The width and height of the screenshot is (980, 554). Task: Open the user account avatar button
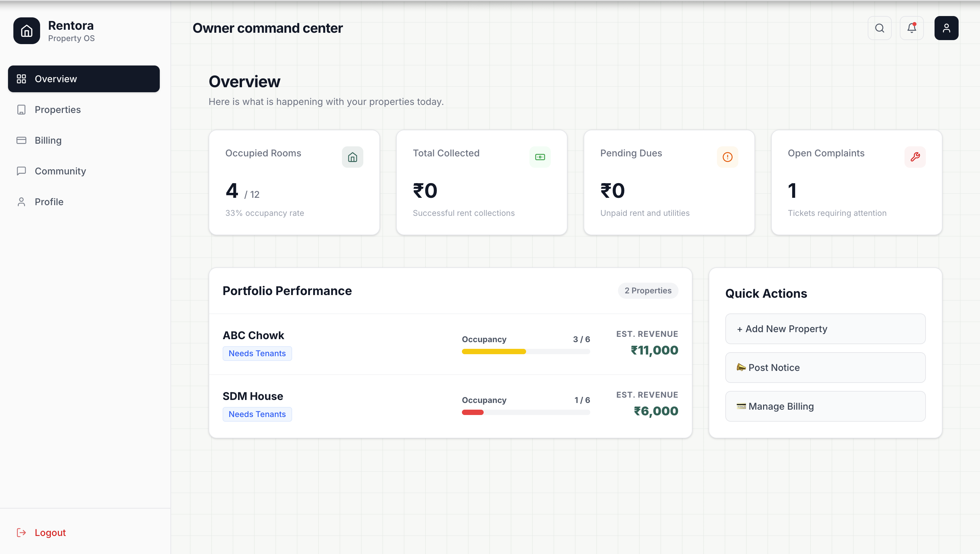(946, 28)
